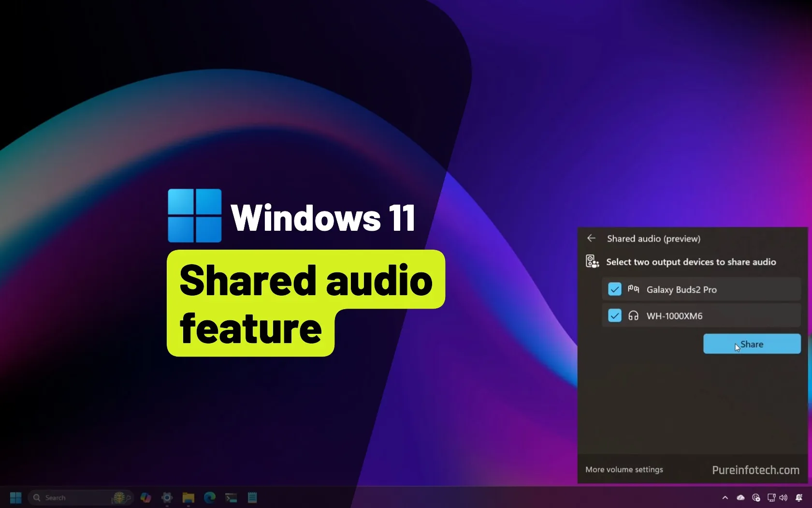Click the back arrow in Shared audio panel
Screen dimensions: 812x508
(x=591, y=238)
